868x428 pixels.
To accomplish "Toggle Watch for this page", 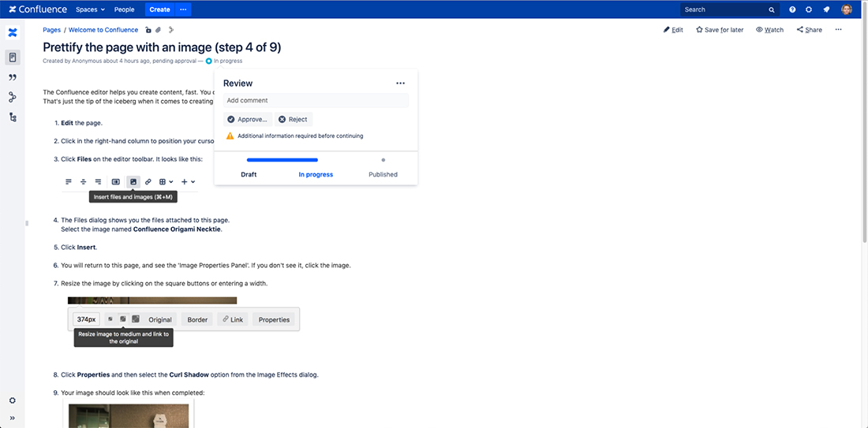I will [769, 30].
